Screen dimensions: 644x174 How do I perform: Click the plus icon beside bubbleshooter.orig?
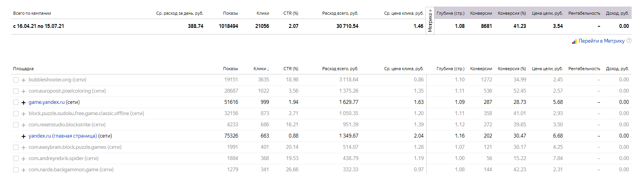point(24,80)
